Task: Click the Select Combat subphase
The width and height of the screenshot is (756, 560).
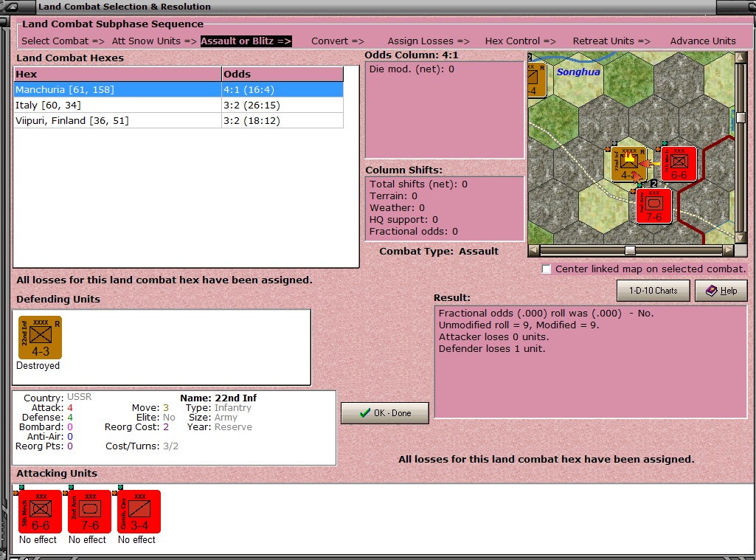Action: pos(63,41)
